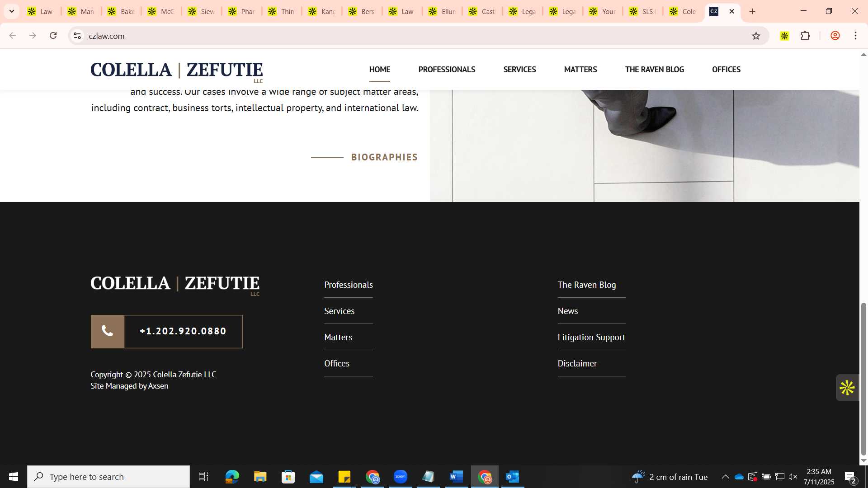
Task: Bookmark this page with the star icon
Action: (756, 36)
